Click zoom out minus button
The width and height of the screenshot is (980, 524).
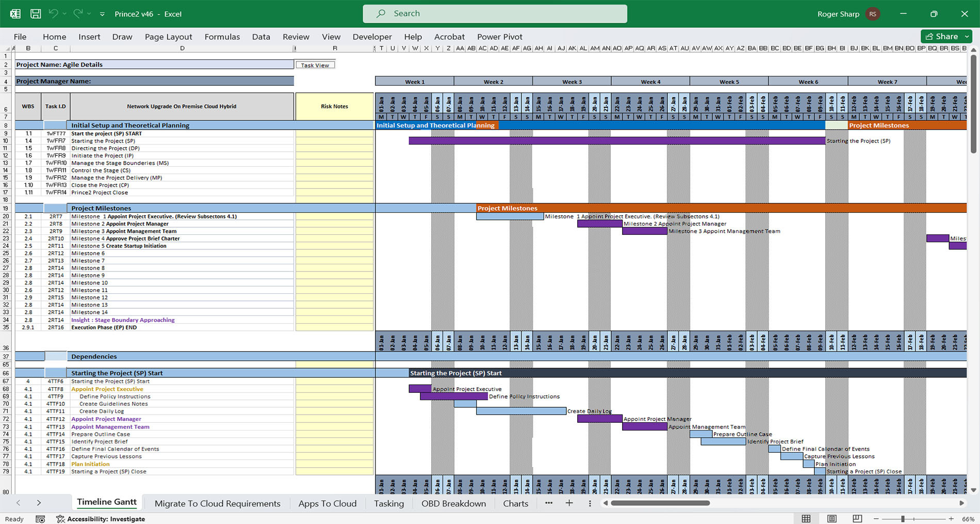pyautogui.click(x=876, y=518)
